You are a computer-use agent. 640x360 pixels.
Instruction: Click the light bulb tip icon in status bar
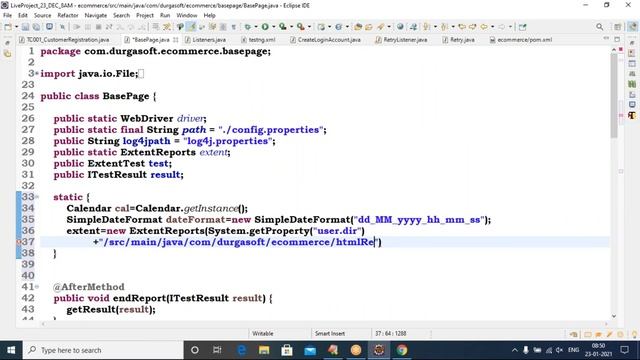click(634, 334)
